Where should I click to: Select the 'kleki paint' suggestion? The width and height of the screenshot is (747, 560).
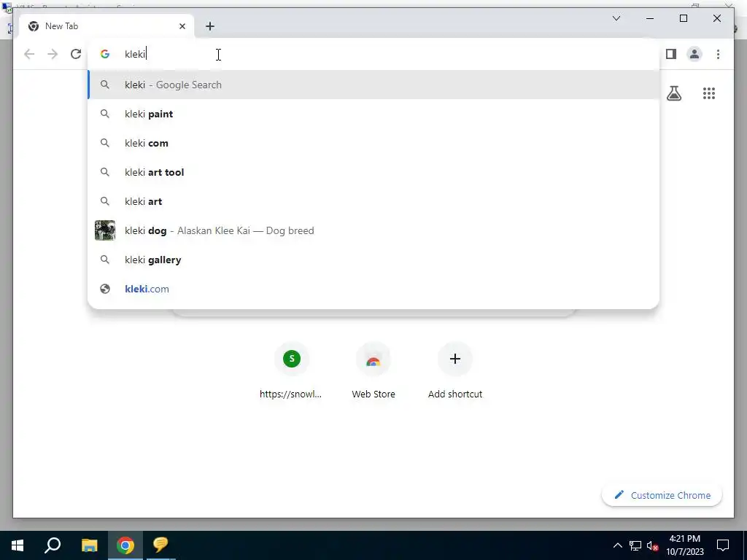point(373,114)
